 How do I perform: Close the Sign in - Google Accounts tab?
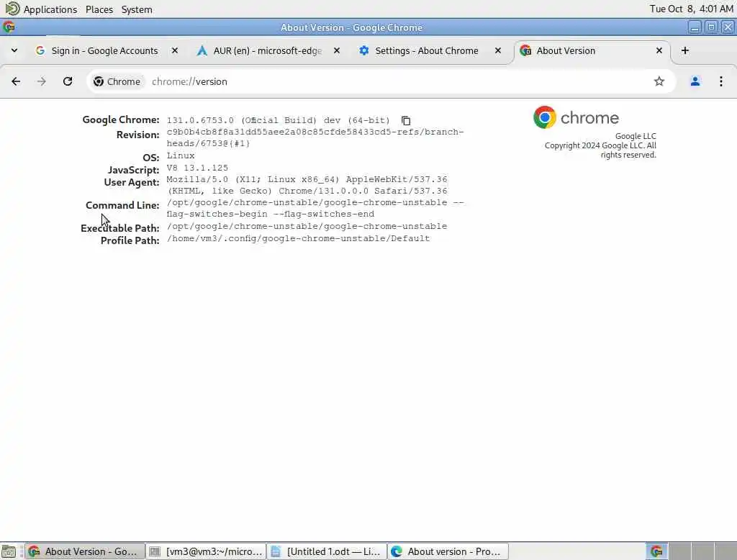[x=174, y=50]
